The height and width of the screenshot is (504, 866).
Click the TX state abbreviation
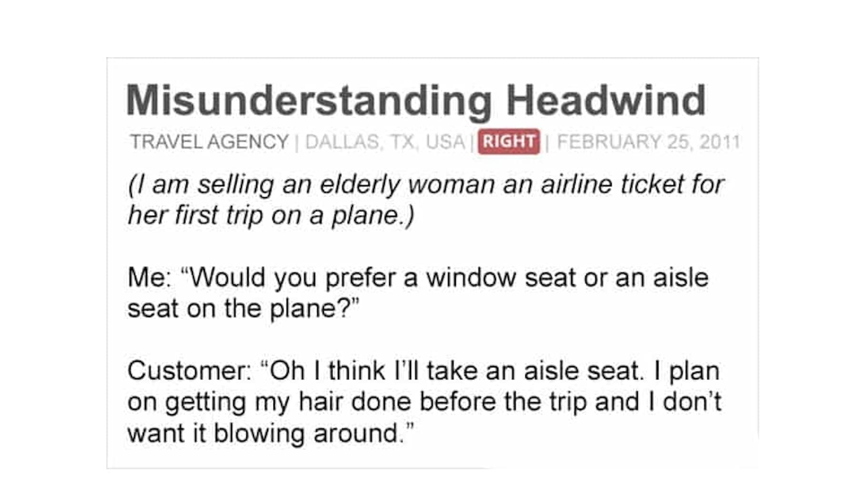[x=403, y=142]
